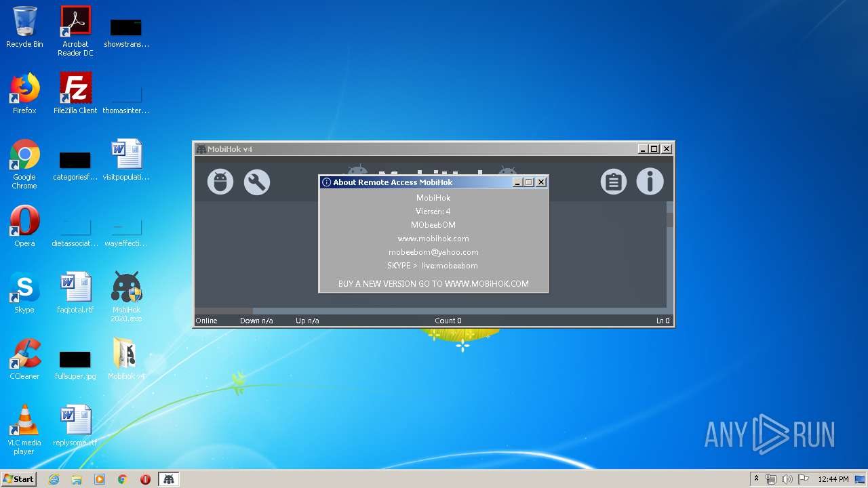
Task: Select MobiHok 2020.exe desktop icon
Action: click(x=126, y=297)
